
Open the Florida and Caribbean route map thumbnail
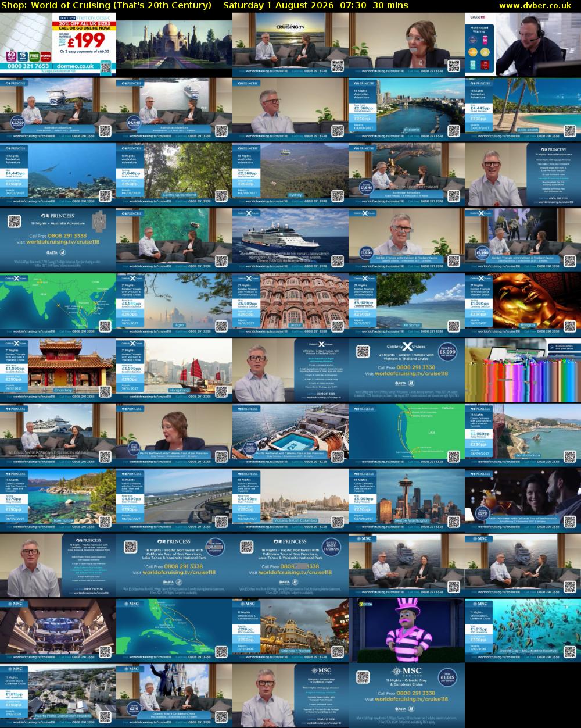point(174,630)
